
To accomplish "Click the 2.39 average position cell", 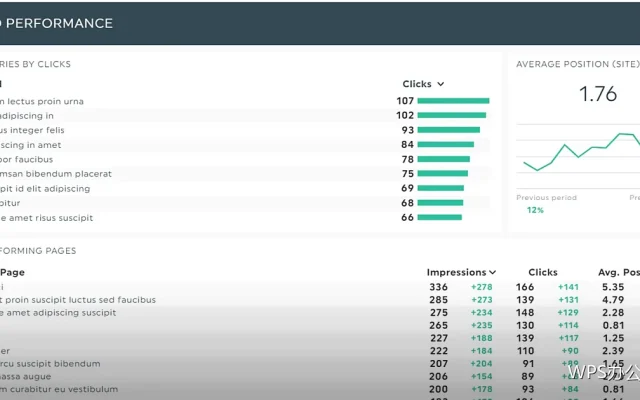I will (x=613, y=351).
